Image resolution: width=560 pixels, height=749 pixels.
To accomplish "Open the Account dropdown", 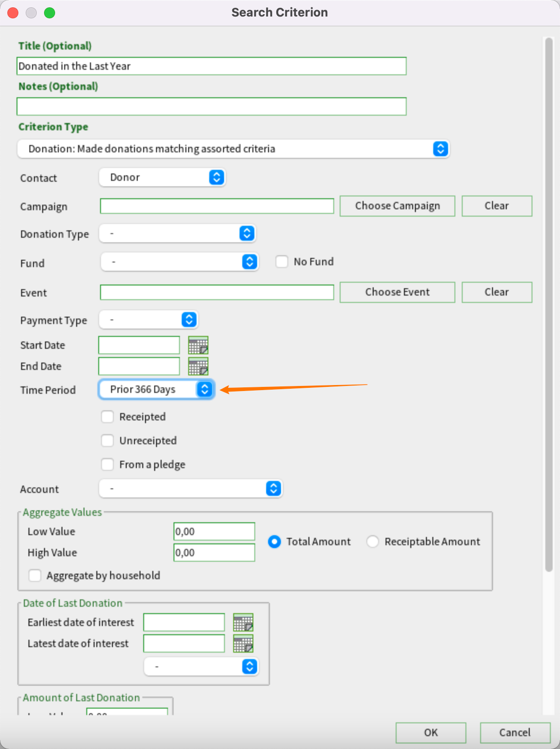I will [x=191, y=489].
